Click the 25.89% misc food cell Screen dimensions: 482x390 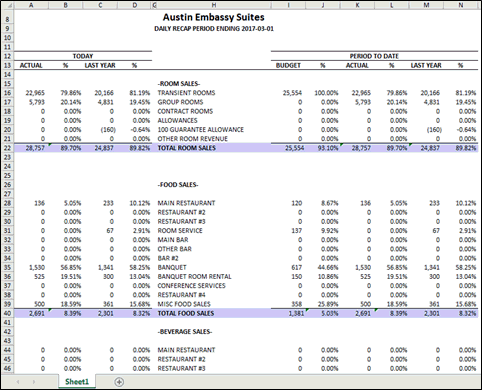pyautogui.click(x=328, y=304)
